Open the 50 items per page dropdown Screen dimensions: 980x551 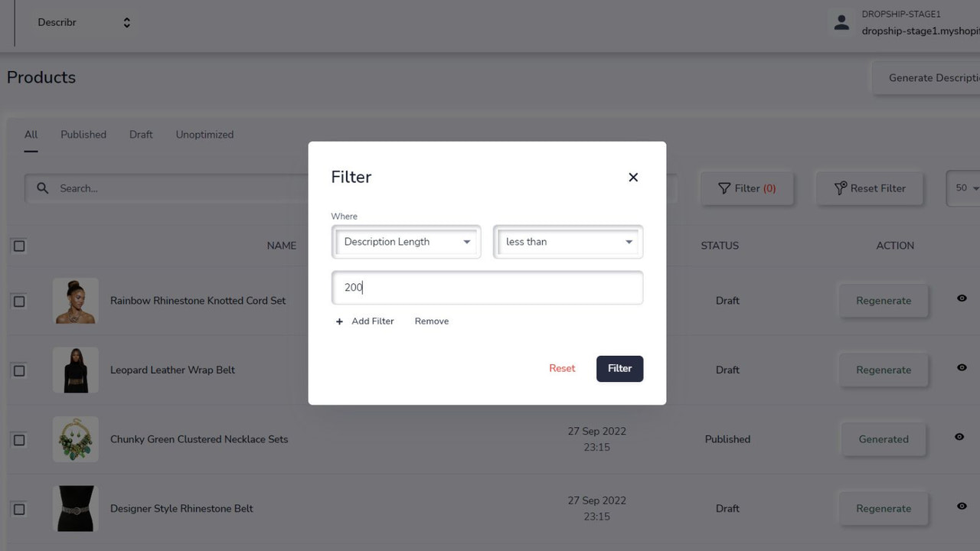[966, 188]
